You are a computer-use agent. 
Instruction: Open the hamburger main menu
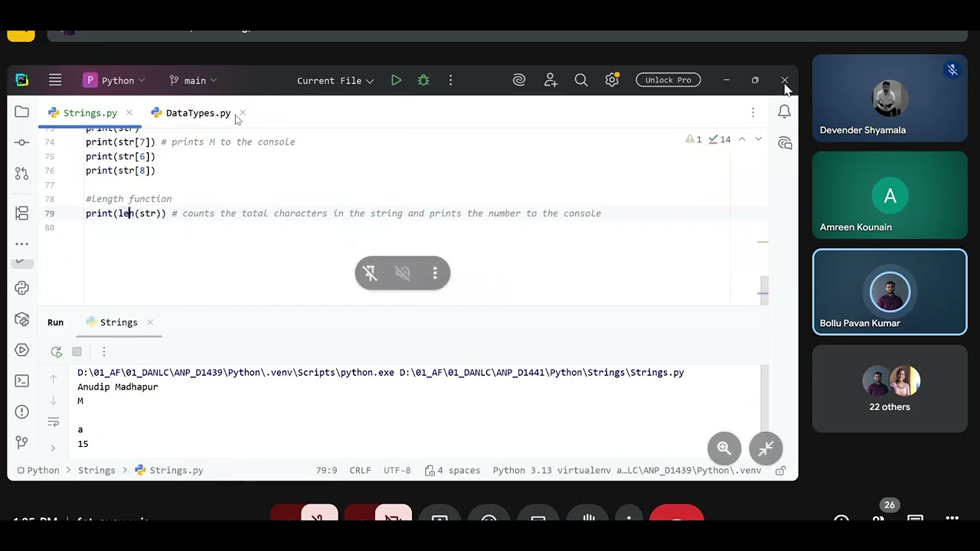point(55,80)
